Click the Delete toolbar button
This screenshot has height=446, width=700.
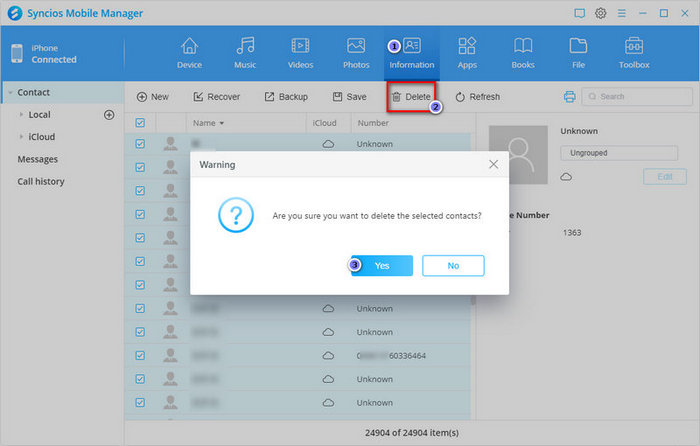(411, 97)
